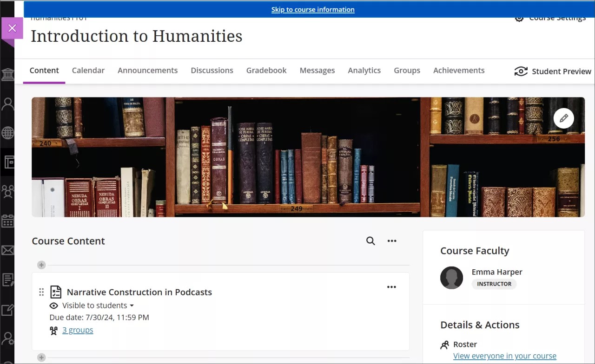The image size is (595, 364).
Task: Open Organizations via the globe sidebar icon
Action: tap(7, 132)
